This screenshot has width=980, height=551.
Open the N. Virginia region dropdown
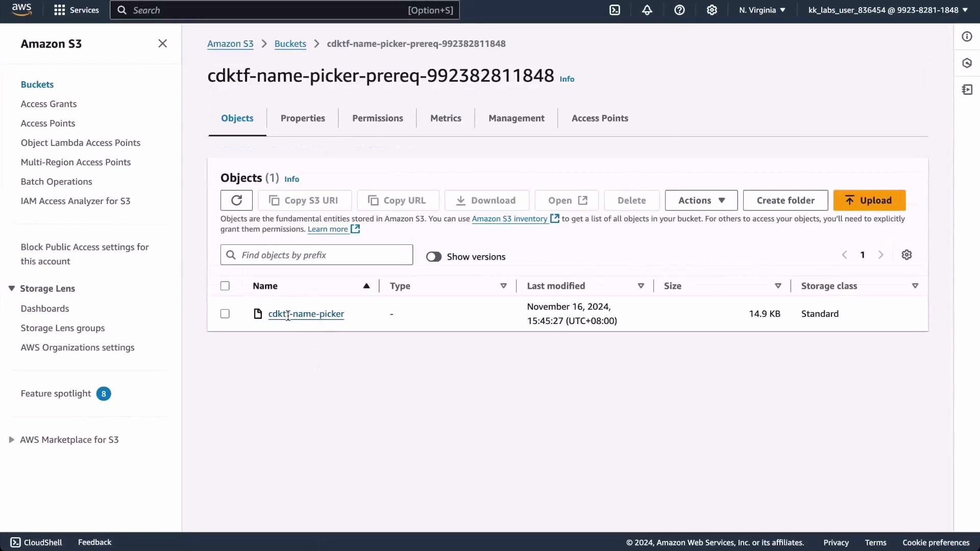pos(762,10)
